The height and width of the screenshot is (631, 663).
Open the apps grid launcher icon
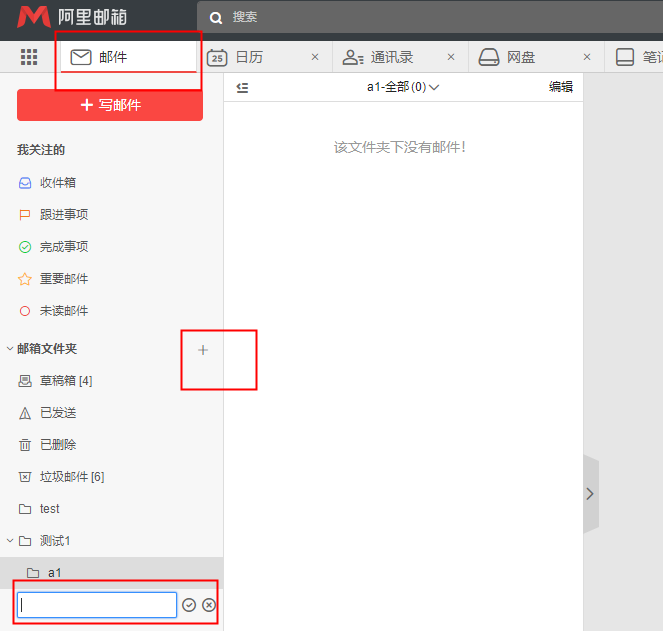(29, 57)
